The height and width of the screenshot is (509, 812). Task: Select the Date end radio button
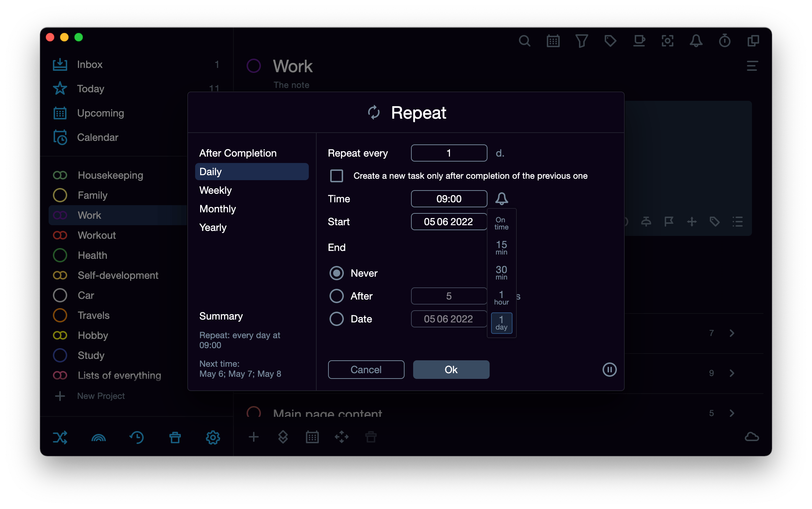click(336, 319)
